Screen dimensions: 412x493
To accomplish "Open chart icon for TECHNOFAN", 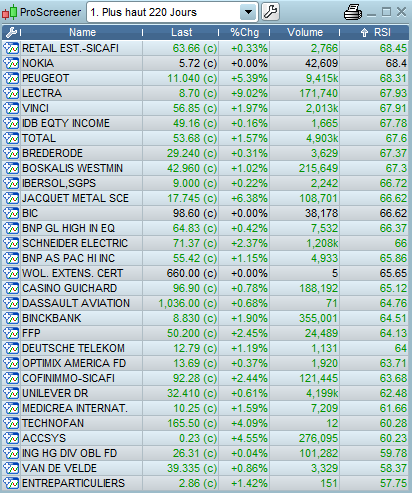I will pos(11,423).
